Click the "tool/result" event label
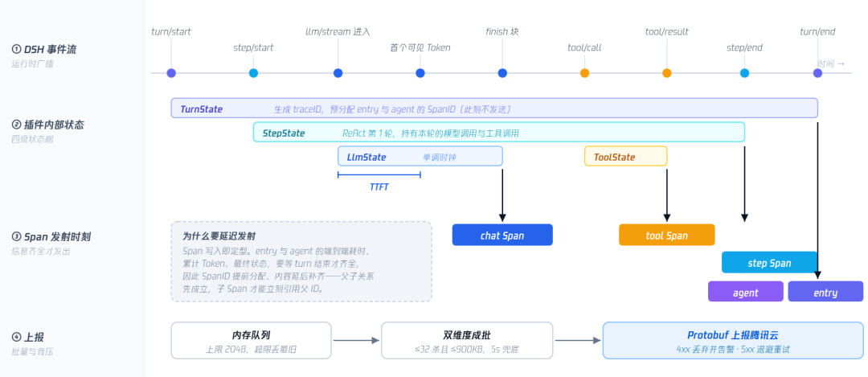The image size is (868, 377). tap(667, 31)
